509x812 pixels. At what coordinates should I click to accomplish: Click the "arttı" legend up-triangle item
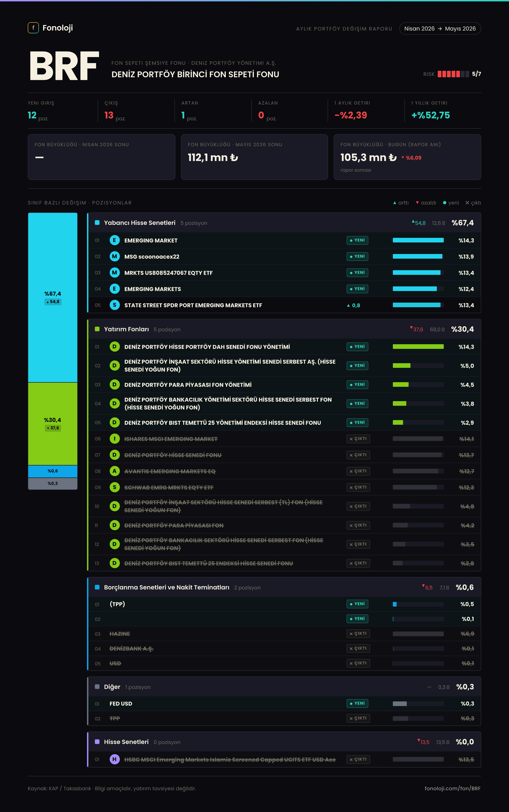[401, 203]
